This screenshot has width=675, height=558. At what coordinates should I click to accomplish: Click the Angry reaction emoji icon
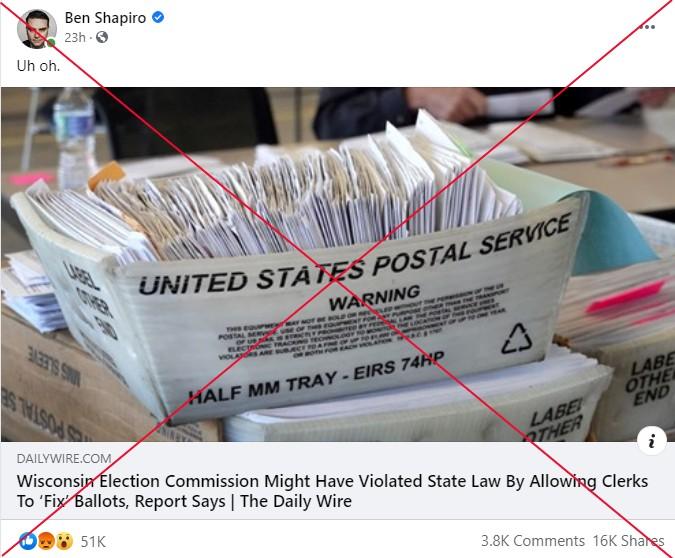(46, 541)
